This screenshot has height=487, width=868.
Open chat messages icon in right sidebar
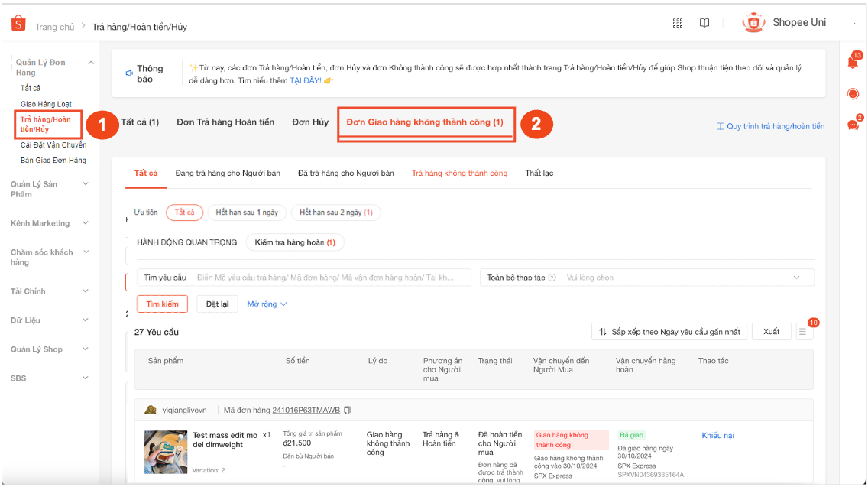(853, 125)
